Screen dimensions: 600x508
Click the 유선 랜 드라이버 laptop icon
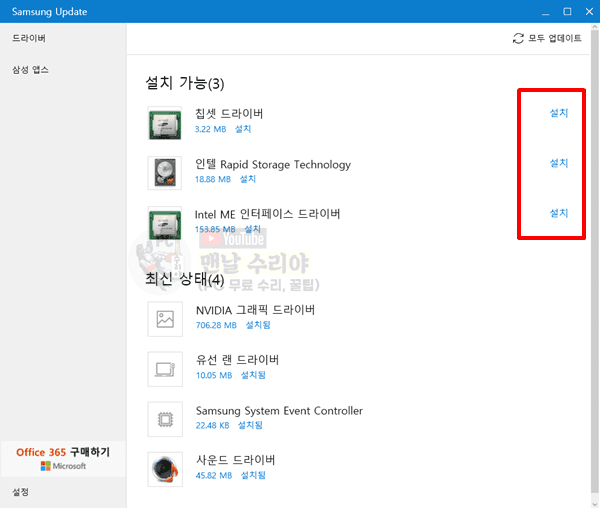[x=165, y=369]
